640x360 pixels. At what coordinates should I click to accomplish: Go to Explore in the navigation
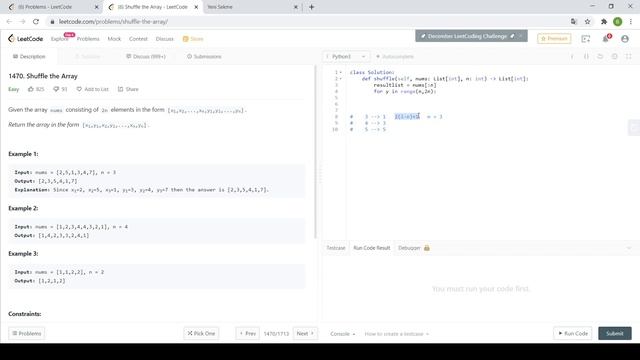(x=60, y=39)
